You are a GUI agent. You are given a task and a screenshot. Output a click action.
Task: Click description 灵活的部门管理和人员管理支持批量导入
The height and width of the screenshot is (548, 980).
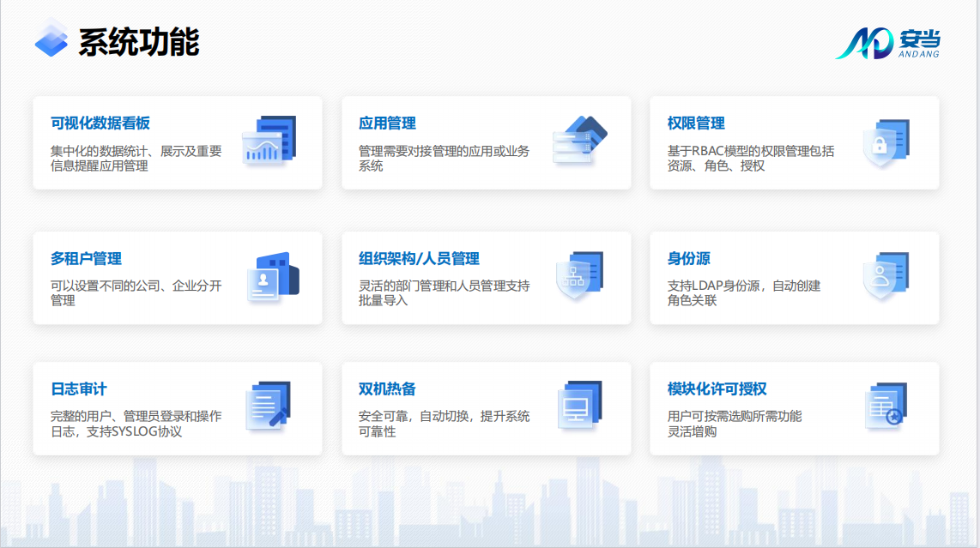[444, 293]
